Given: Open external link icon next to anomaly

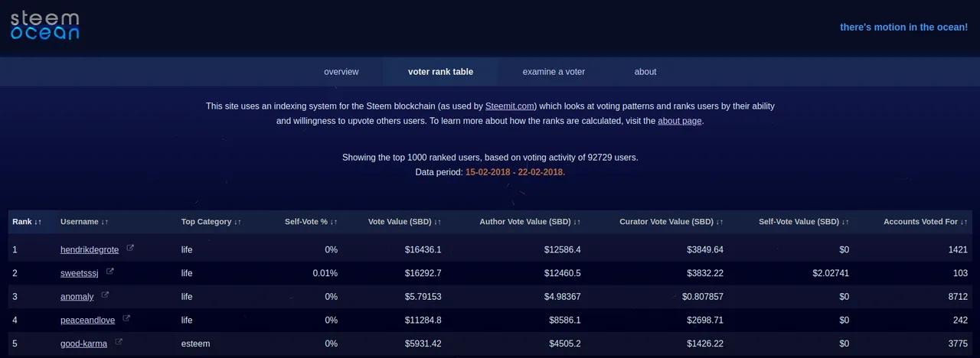Looking at the screenshot, I should tap(105, 295).
